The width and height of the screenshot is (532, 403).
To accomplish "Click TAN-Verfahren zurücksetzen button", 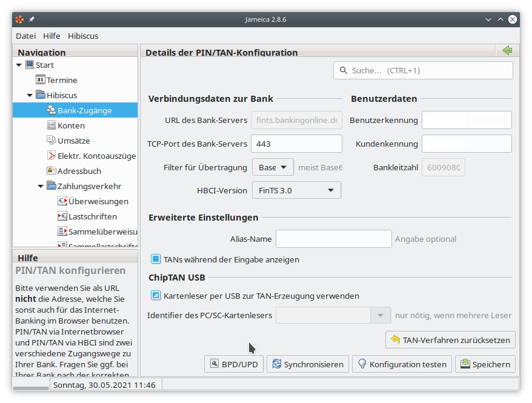I will [450, 339].
